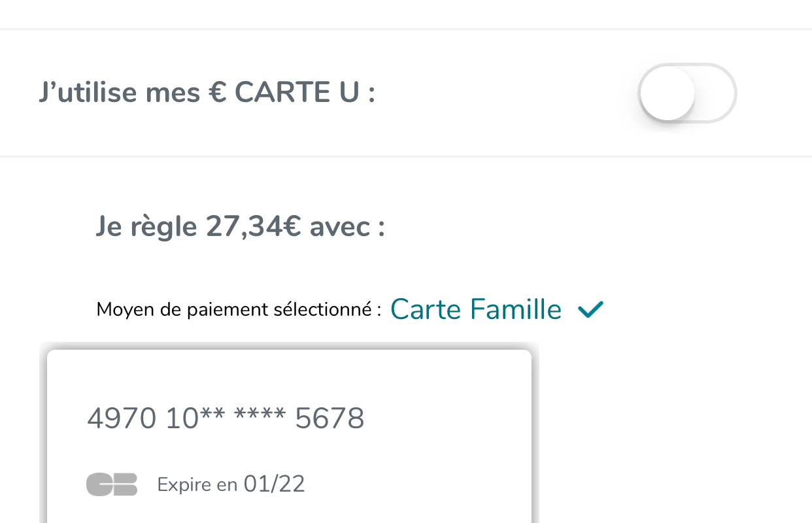This screenshot has height=523, width=812.
Task: Click the "Moyen de paiement sélectionné" label
Action: coord(239,309)
